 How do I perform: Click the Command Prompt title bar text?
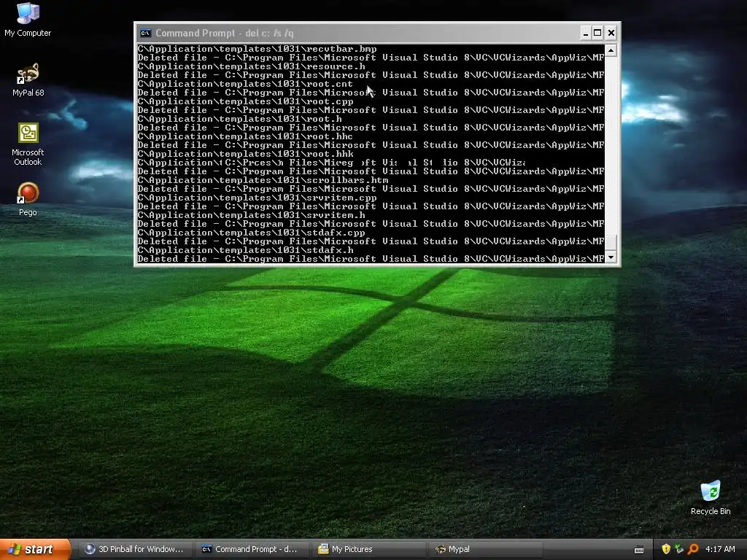(x=225, y=34)
